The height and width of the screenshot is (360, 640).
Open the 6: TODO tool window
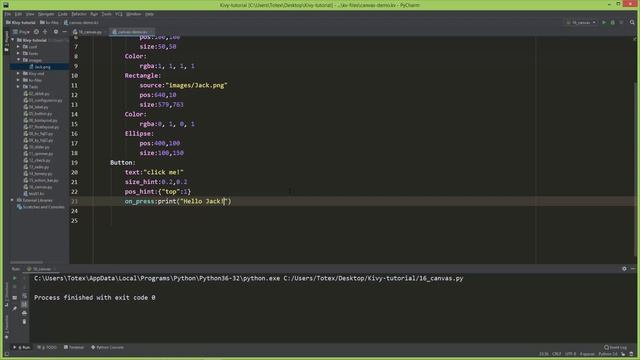point(47,347)
